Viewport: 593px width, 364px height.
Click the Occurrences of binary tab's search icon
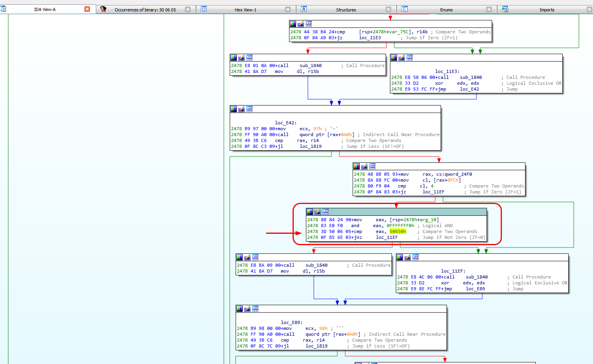[103, 9]
